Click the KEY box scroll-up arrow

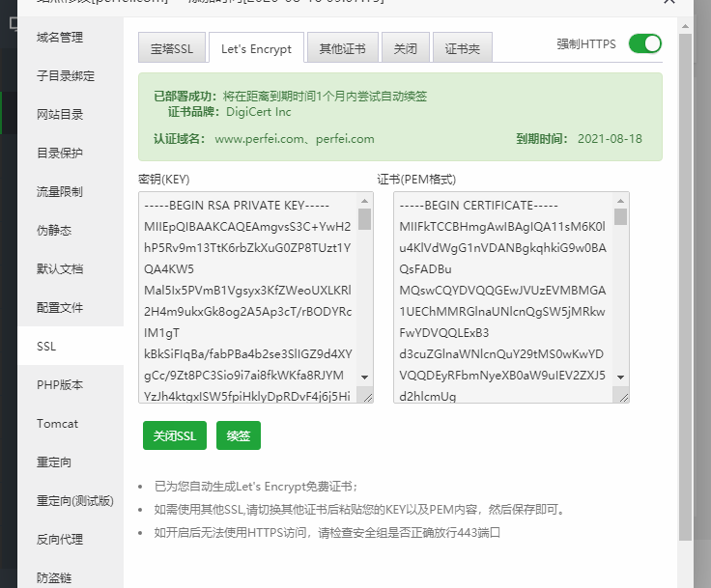[364, 201]
